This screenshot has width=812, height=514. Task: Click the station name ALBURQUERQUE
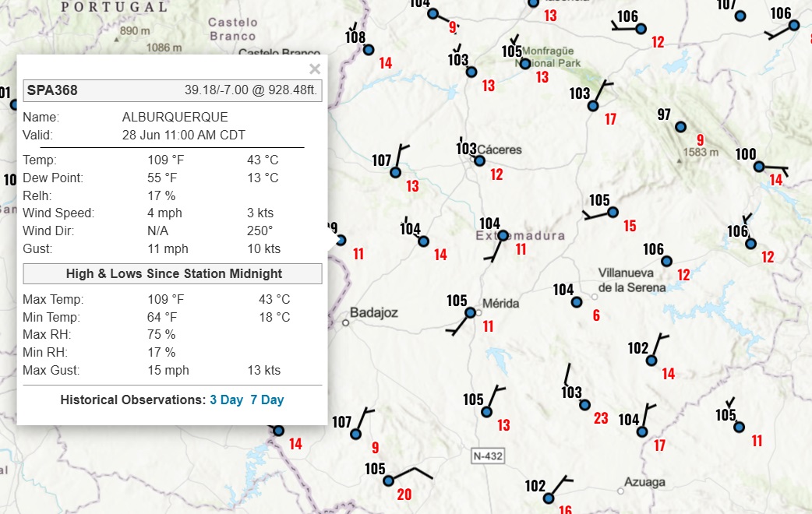coord(175,117)
